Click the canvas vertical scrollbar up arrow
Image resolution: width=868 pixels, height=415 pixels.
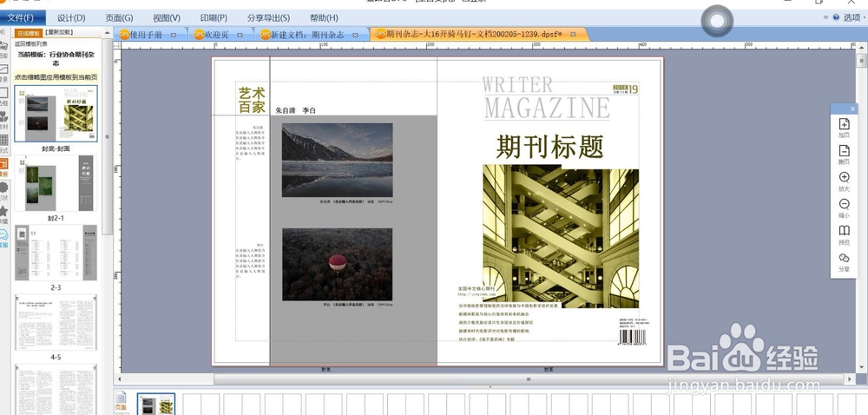pos(861,47)
